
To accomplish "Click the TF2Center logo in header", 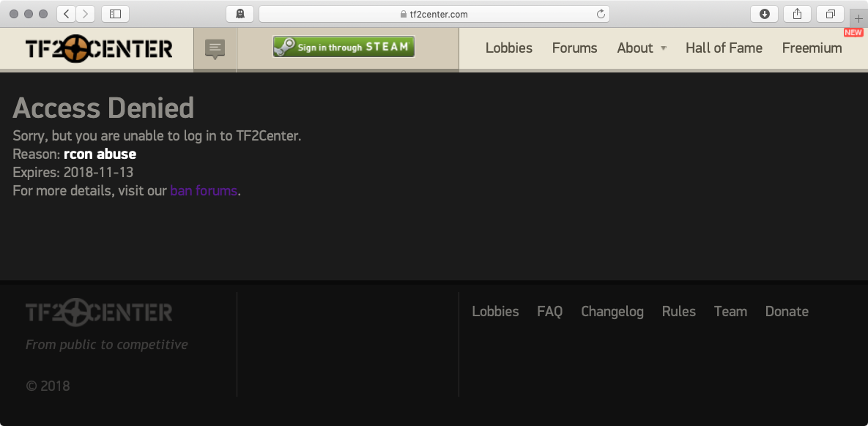I will coord(99,49).
